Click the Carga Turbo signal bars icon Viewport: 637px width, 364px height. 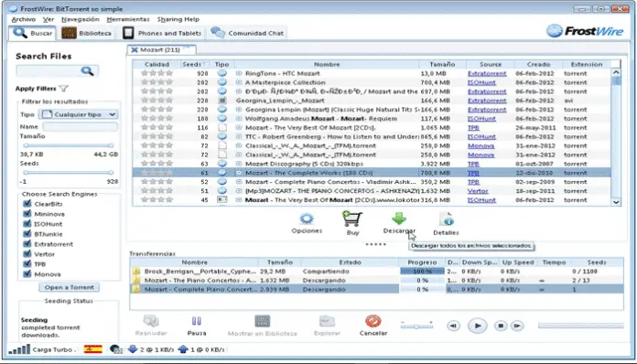click(19, 349)
